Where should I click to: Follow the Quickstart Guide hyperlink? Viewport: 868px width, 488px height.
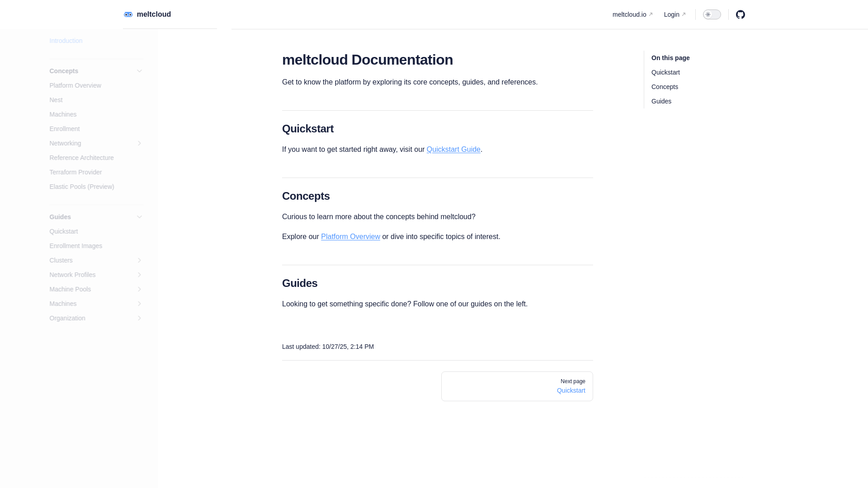pyautogui.click(x=453, y=150)
